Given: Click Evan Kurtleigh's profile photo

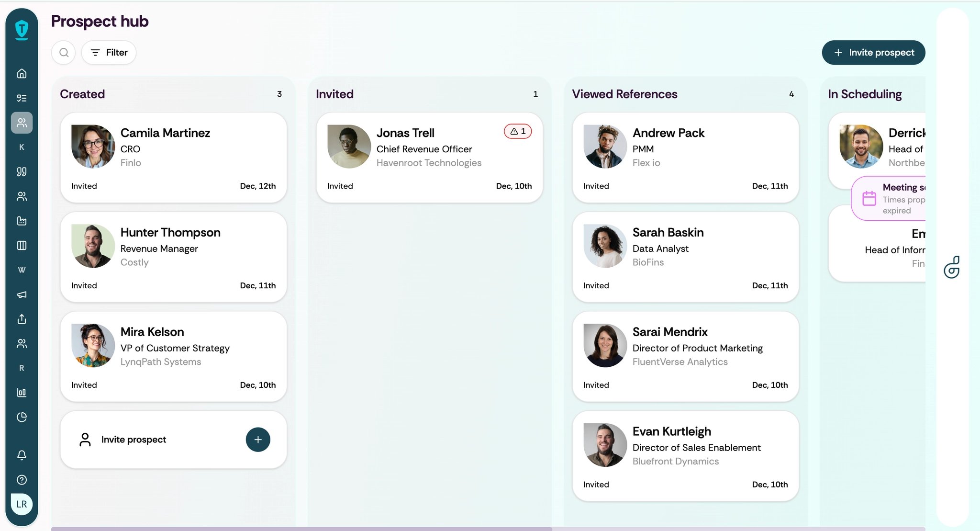Looking at the screenshot, I should [x=605, y=445].
